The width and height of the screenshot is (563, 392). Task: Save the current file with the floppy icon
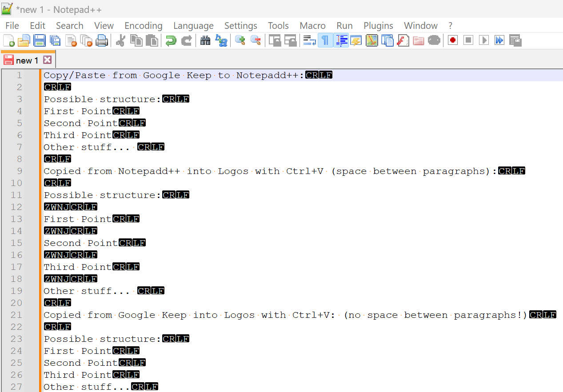pyautogui.click(x=40, y=41)
